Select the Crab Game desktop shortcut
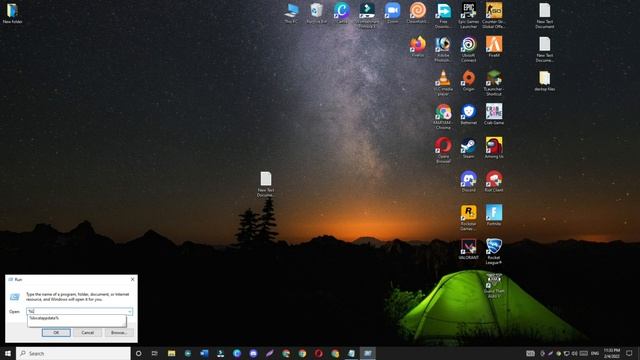 (x=494, y=114)
